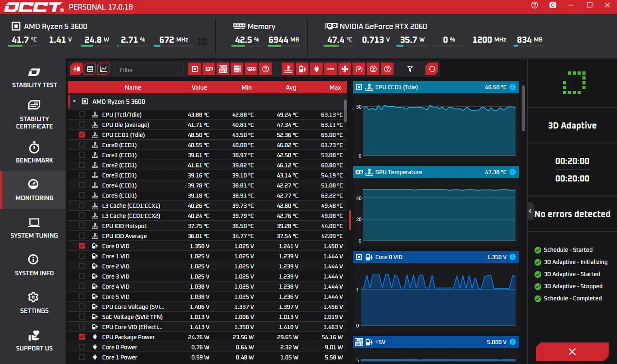Image resolution: width=617 pixels, height=364 pixels.
Task: Switch to graph-only view
Action: [103, 69]
